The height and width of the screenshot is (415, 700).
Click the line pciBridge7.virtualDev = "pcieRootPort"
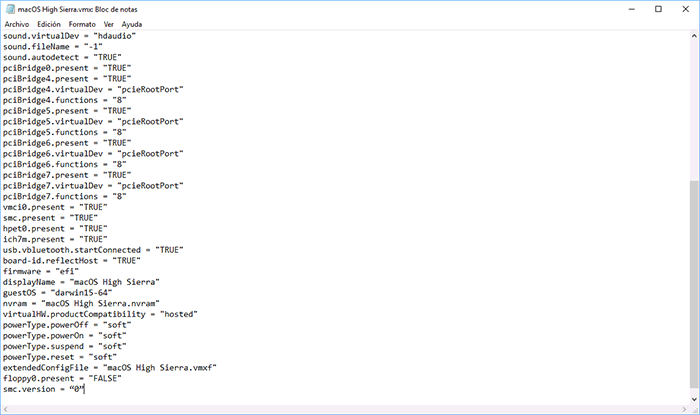point(93,186)
